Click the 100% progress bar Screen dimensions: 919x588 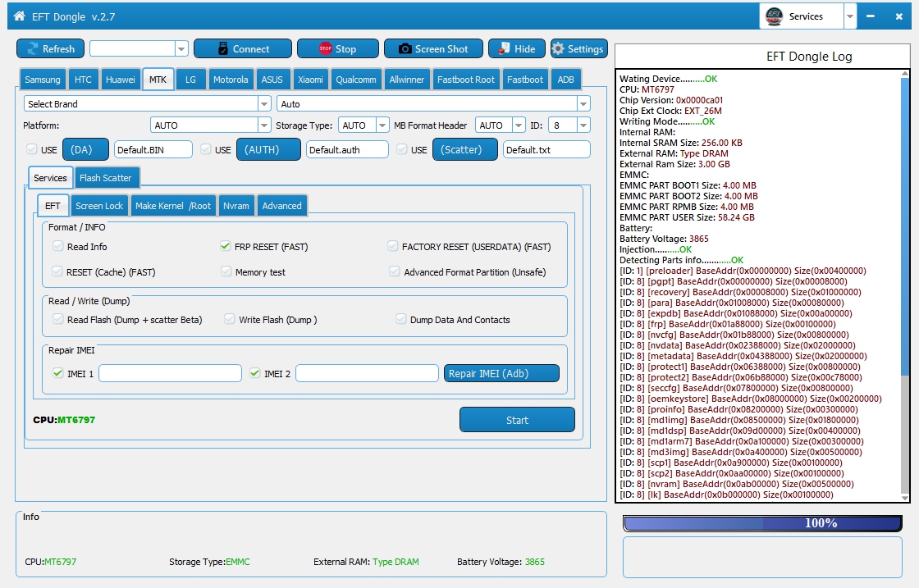click(x=762, y=523)
